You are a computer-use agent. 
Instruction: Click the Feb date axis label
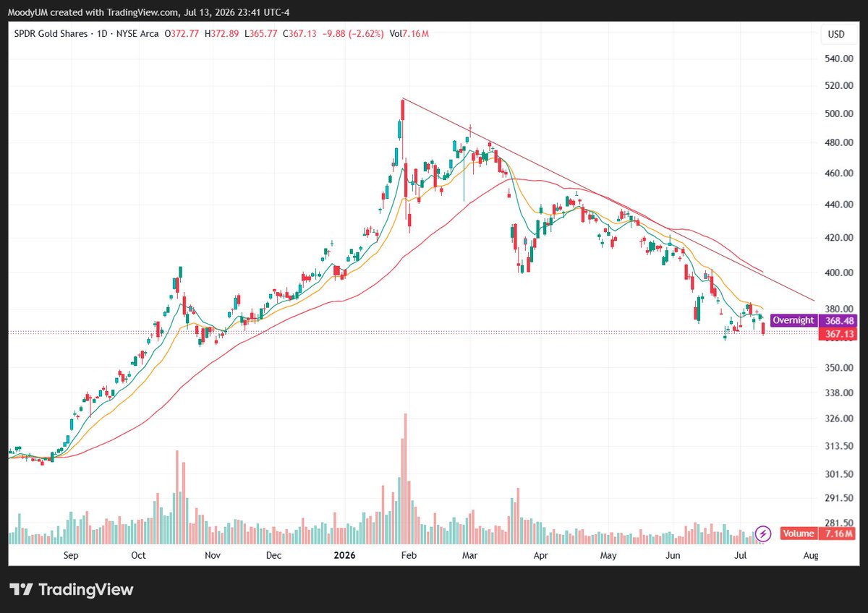point(409,556)
